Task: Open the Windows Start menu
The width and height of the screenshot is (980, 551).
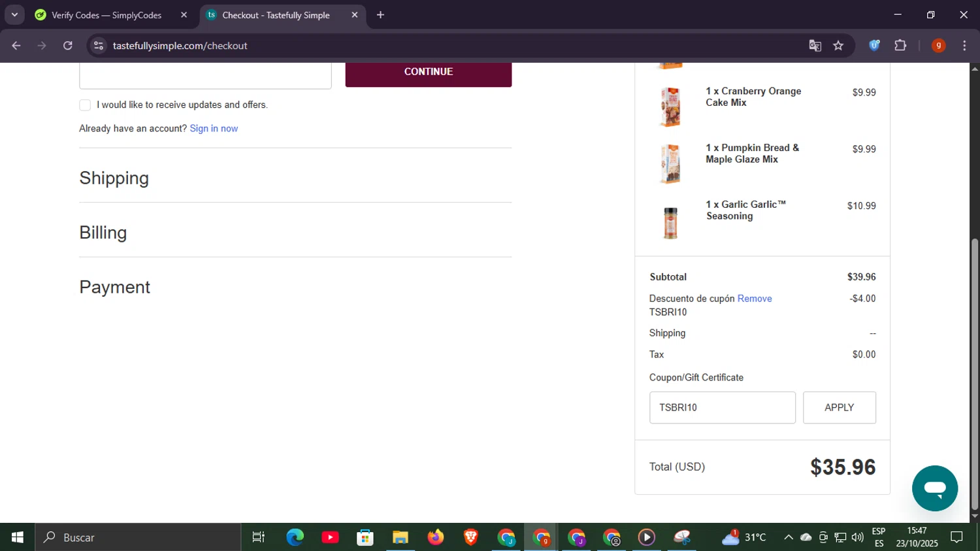Action: pos(18,537)
